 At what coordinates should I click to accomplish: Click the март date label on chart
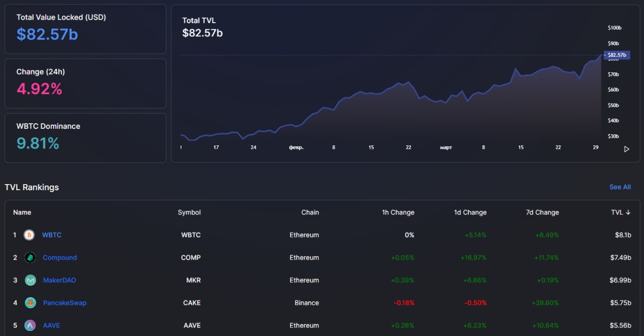tap(446, 147)
